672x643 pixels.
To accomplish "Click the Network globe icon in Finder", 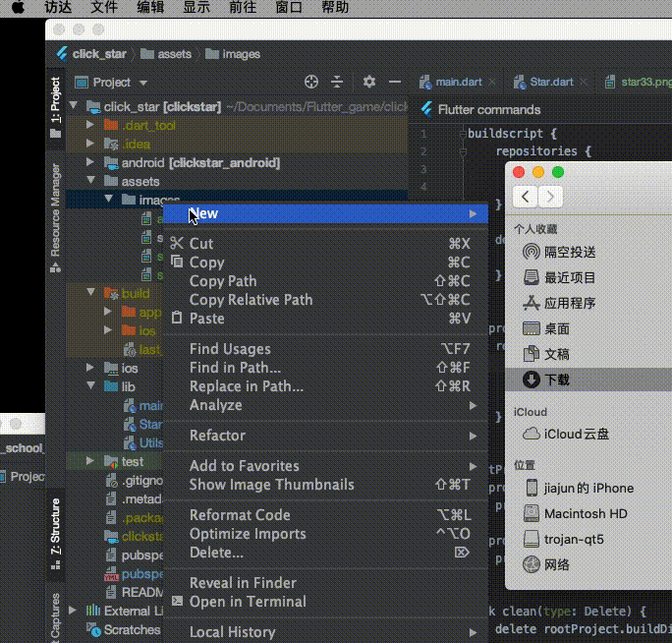I will (x=532, y=564).
